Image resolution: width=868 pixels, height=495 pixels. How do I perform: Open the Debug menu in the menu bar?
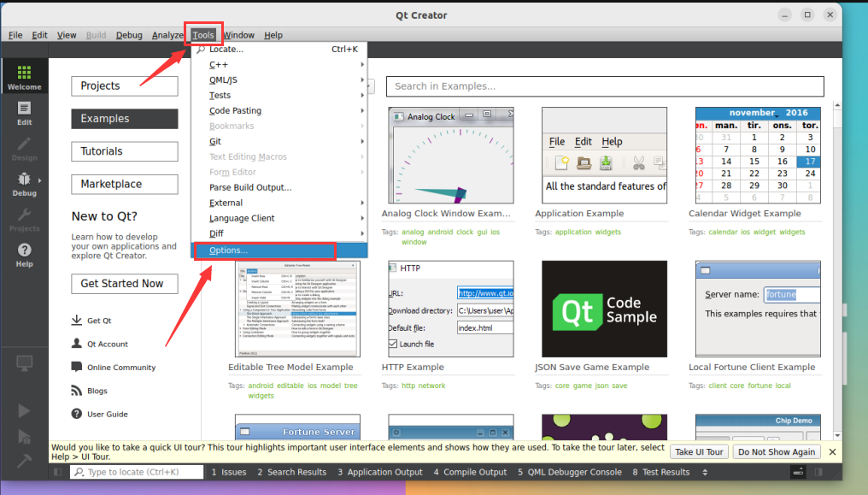[129, 35]
